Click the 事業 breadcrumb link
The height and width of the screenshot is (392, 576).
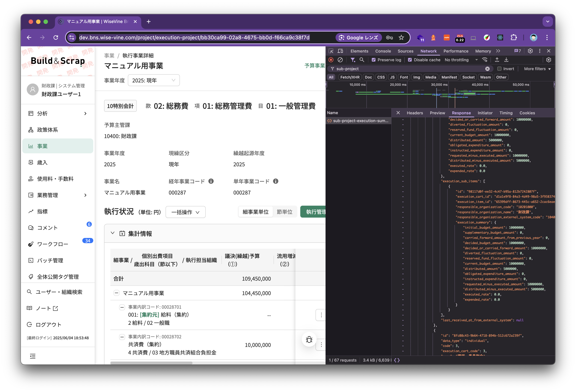pos(109,55)
